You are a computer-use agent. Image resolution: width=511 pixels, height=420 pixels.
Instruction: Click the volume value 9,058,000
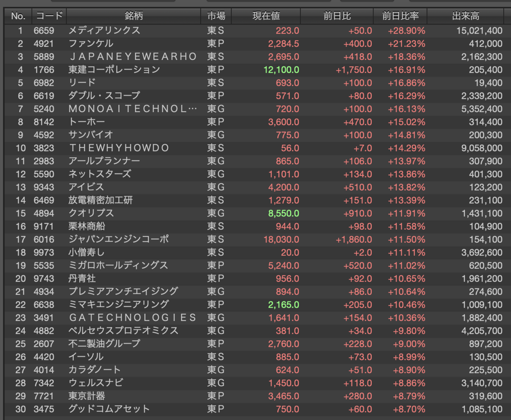[x=481, y=148]
